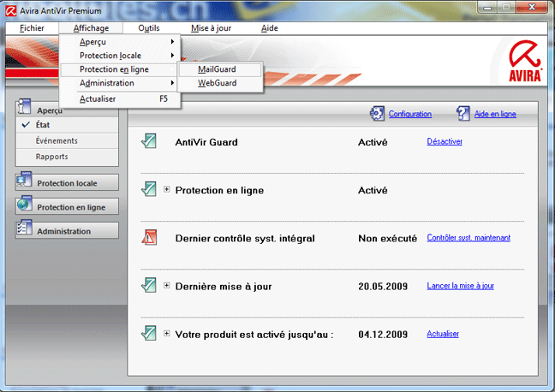Click the 04.12.2009 expiry date
Screen dimensions: 555x392
point(383,335)
